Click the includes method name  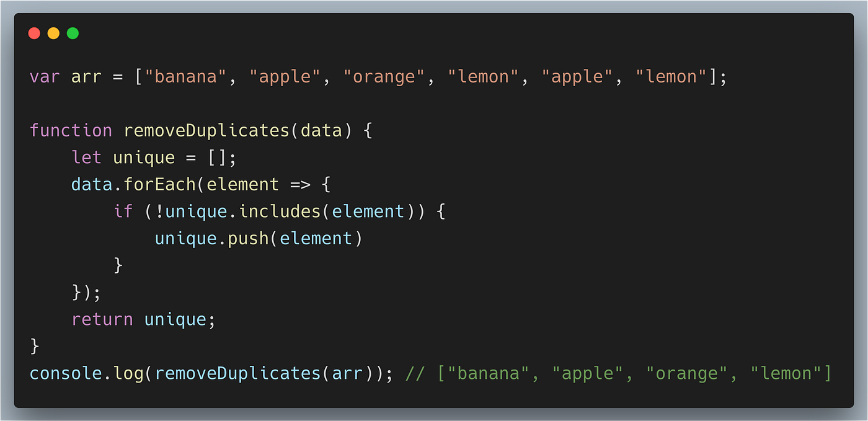click(280, 211)
